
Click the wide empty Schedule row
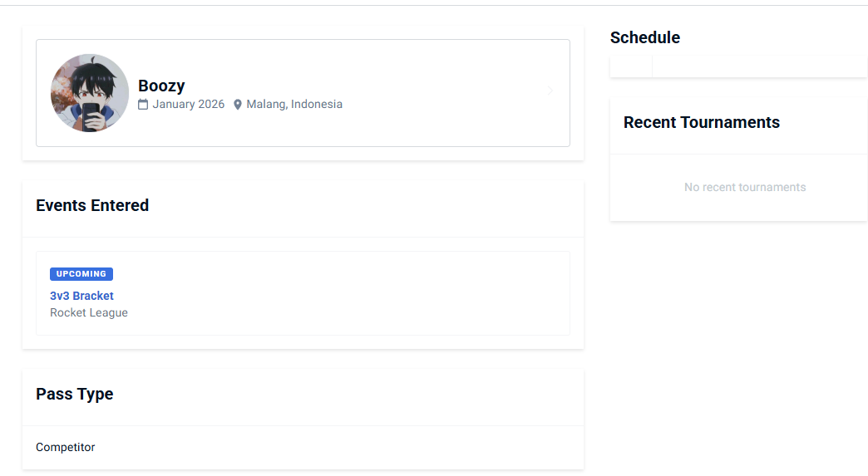click(x=758, y=67)
